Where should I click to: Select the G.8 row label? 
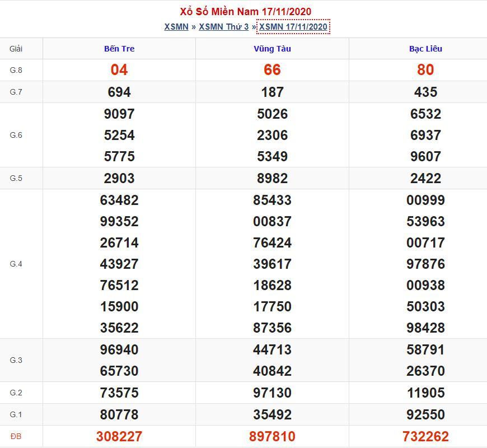[16, 70]
